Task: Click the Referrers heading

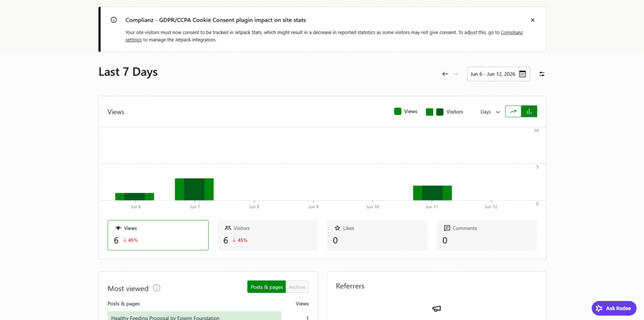Action: click(350, 286)
